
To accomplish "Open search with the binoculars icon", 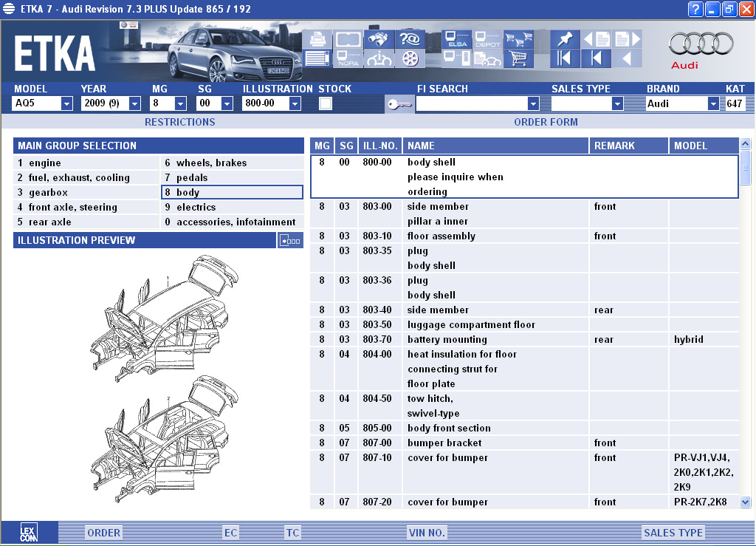I will point(379,39).
